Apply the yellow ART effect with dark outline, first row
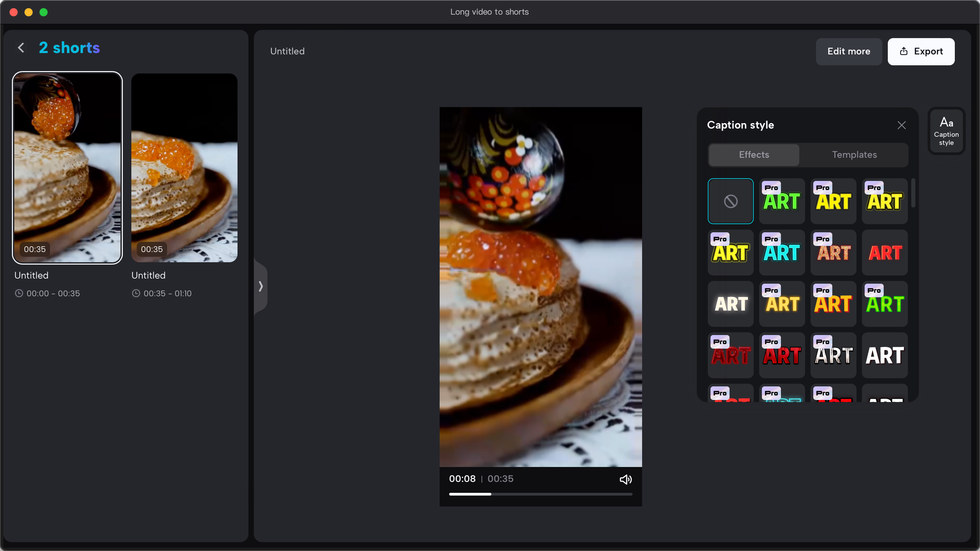The height and width of the screenshot is (551, 980). pos(833,201)
